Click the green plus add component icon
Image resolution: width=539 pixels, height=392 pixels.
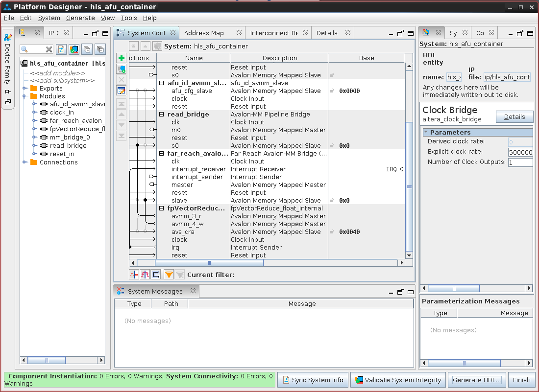tap(122, 59)
